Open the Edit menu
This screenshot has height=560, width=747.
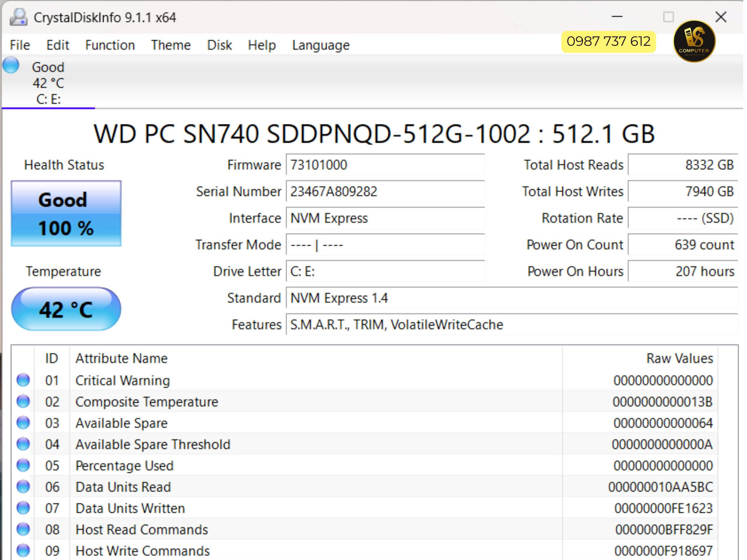pyautogui.click(x=57, y=45)
